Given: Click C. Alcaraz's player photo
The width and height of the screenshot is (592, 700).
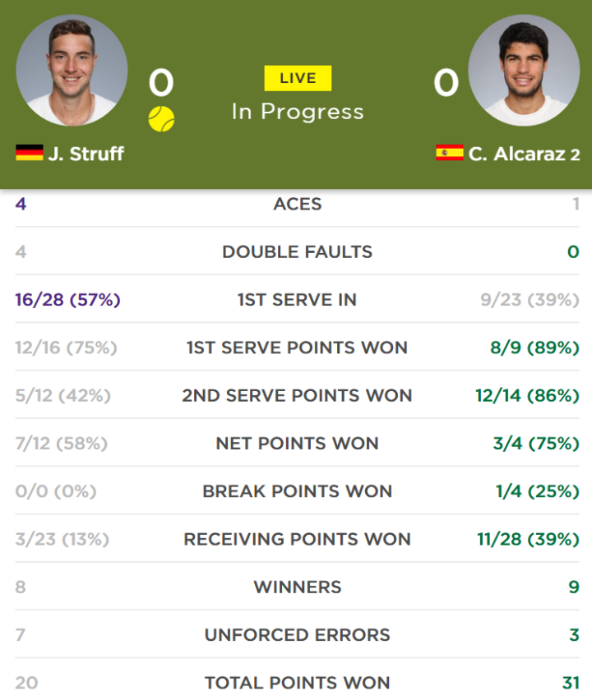Looking at the screenshot, I should pyautogui.click(x=524, y=70).
